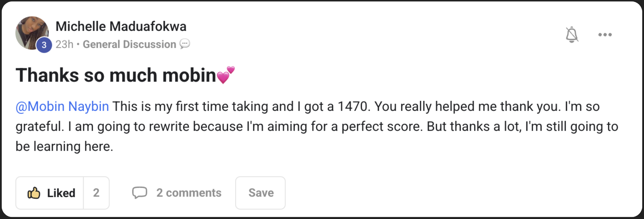Click the thumbs-up icon to unlike the post
644x219 pixels.
coord(34,193)
